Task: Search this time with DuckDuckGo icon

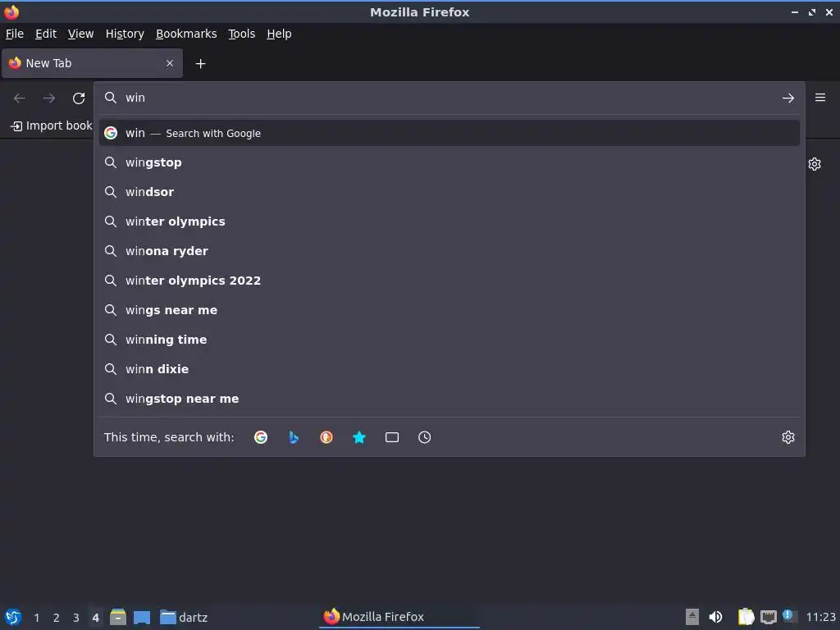Action: coord(326,437)
